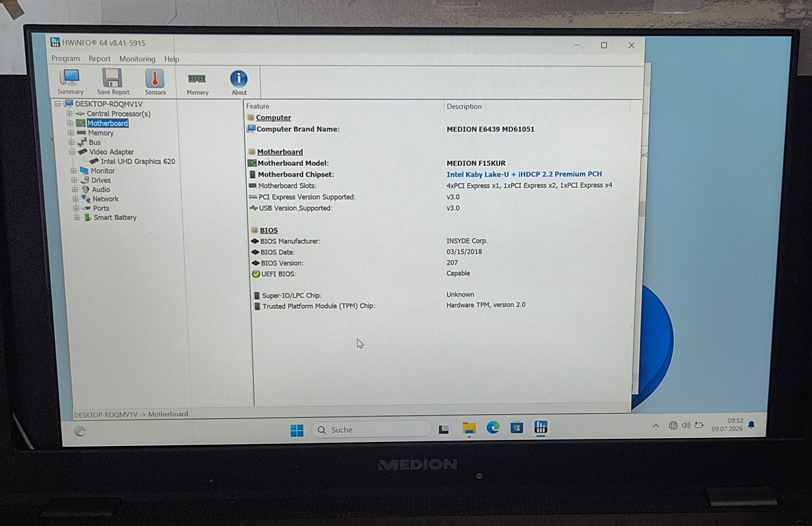Select the Monitor tree item
This screenshot has height=526, width=812.
tap(102, 171)
